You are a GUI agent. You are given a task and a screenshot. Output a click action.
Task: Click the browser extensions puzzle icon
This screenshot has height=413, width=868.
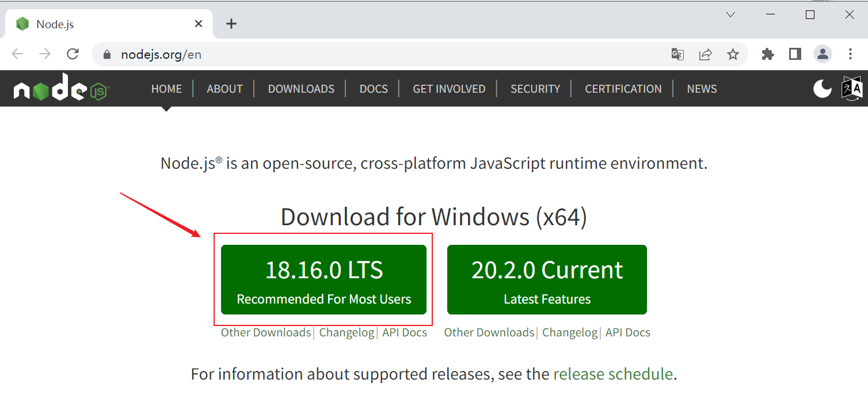tap(768, 54)
